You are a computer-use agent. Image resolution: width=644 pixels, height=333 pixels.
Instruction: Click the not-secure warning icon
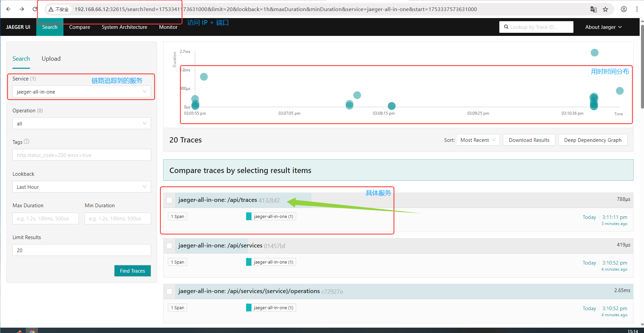(x=51, y=9)
